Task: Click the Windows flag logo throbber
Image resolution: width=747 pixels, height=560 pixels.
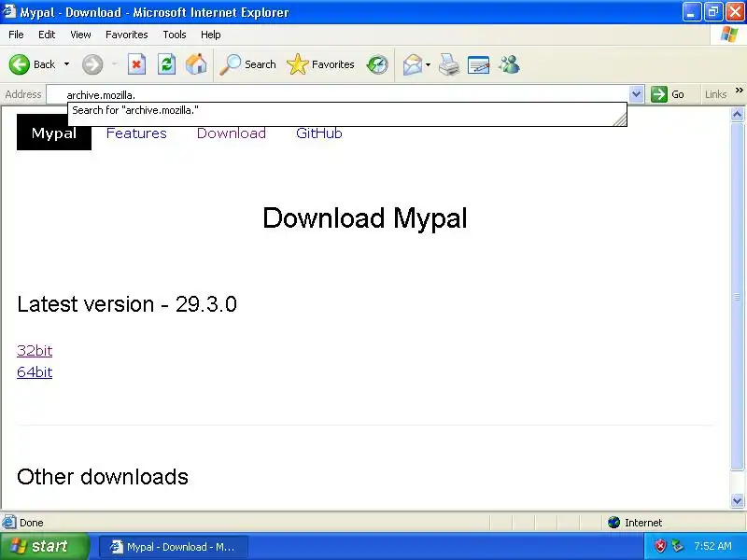Action: tap(729, 35)
